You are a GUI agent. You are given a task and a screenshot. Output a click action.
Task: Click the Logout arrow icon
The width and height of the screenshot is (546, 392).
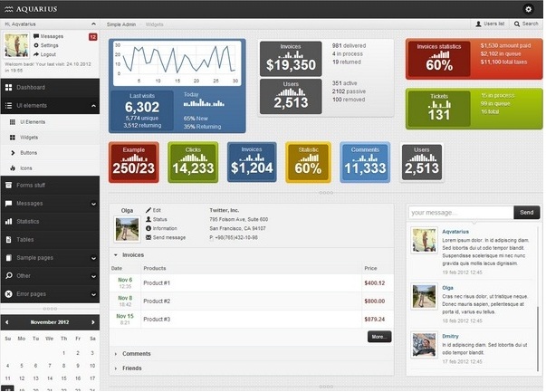[36, 54]
